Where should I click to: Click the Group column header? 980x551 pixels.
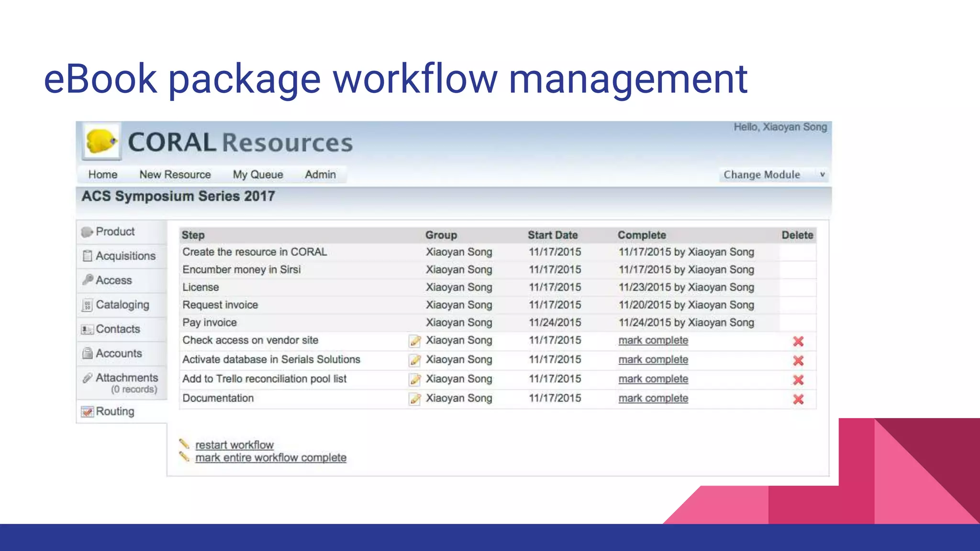coord(441,235)
